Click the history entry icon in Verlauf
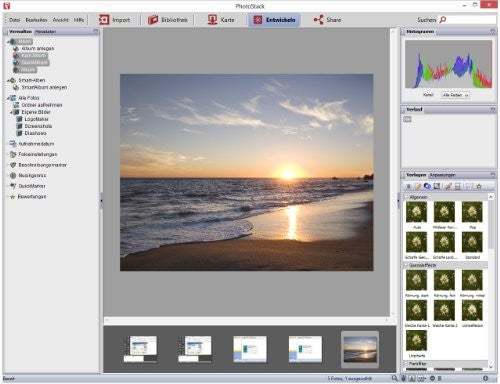 tap(407, 119)
